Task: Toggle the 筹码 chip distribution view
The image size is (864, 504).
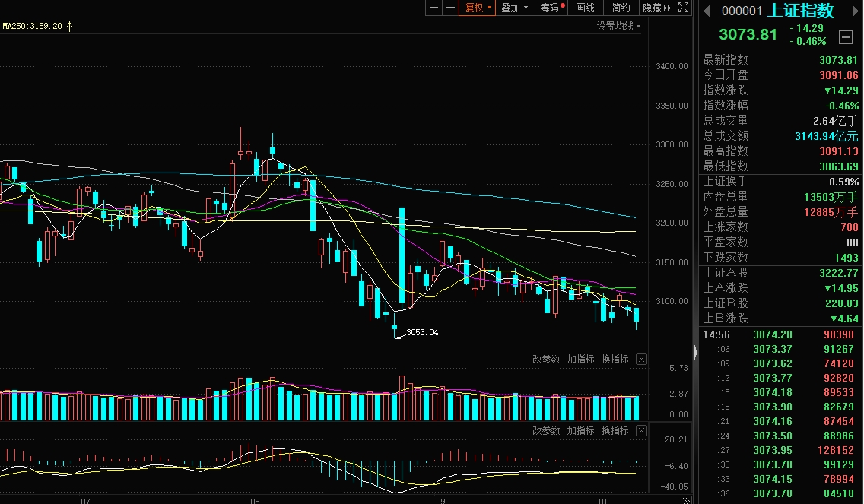Action: click(550, 8)
